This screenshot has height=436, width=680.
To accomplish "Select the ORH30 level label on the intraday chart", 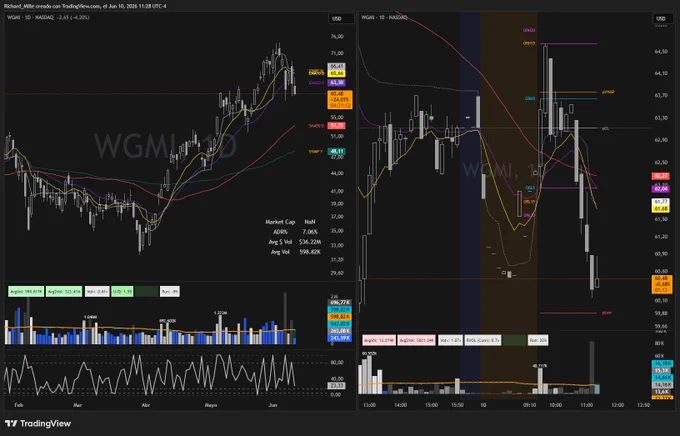I will click(529, 30).
